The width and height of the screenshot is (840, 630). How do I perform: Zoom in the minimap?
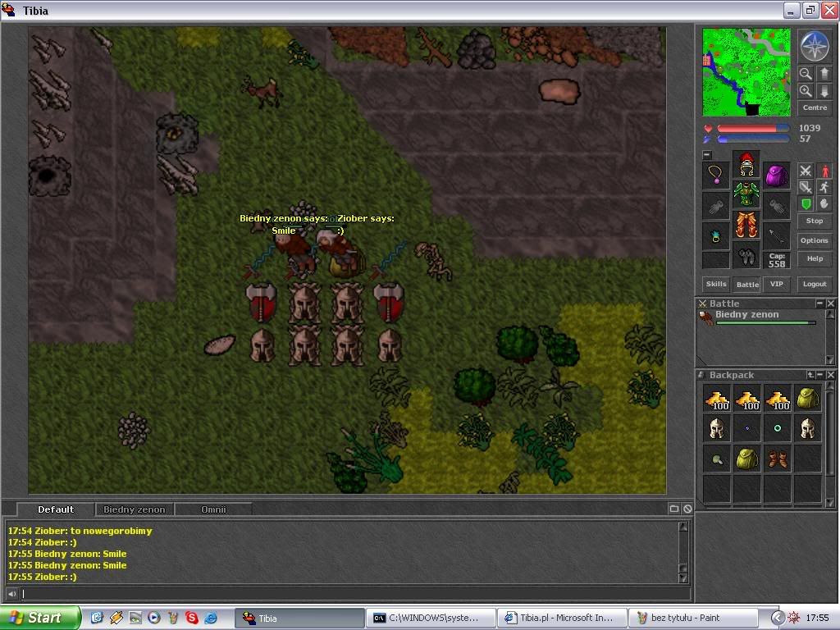[x=806, y=90]
